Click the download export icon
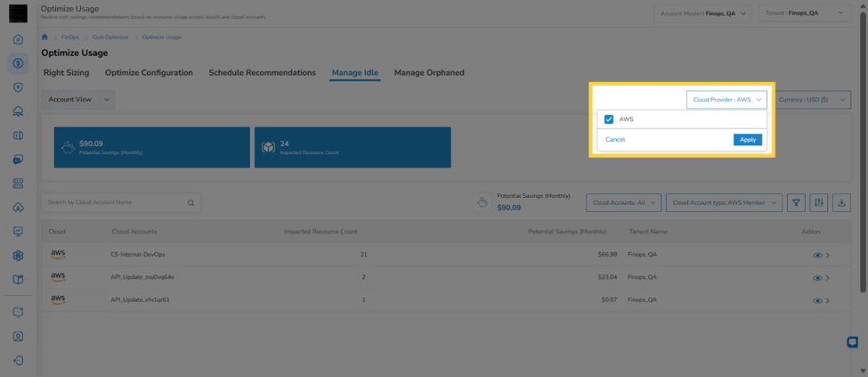The height and width of the screenshot is (377, 868). coord(841,203)
